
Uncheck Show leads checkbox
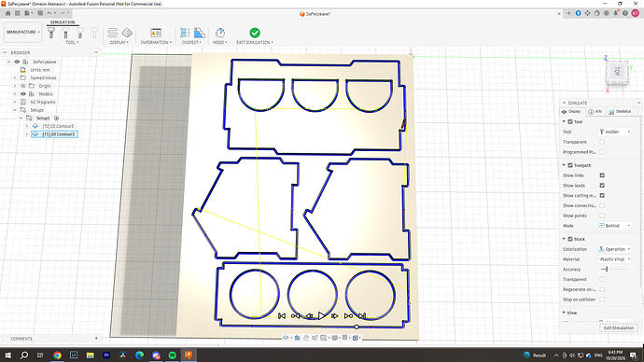click(x=602, y=186)
